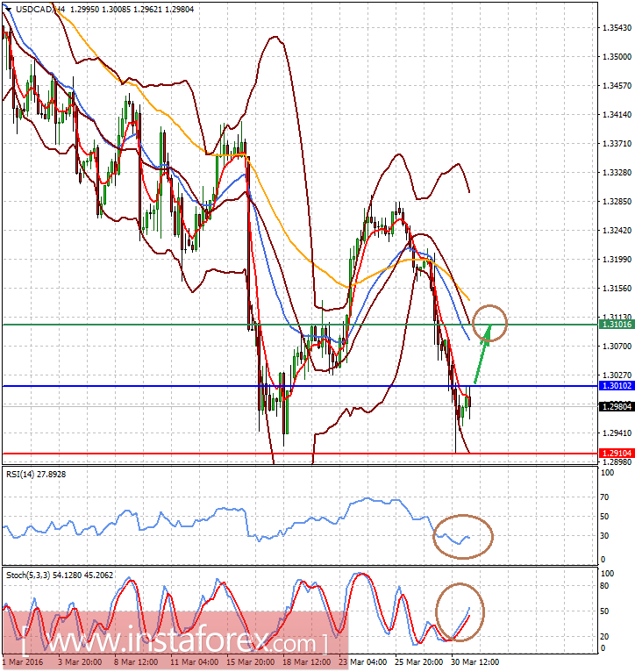635x672 pixels.
Task: Click the green 1.31016 price tag
Action: (617, 325)
